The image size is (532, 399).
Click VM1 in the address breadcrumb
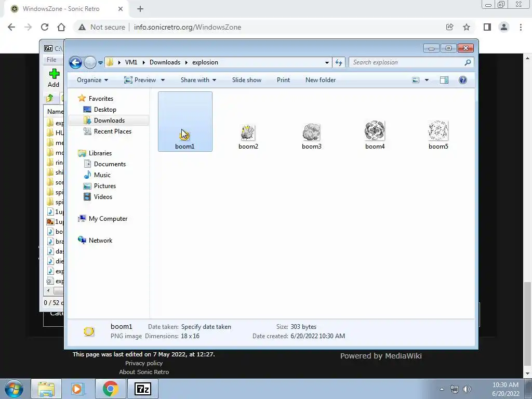tap(131, 62)
